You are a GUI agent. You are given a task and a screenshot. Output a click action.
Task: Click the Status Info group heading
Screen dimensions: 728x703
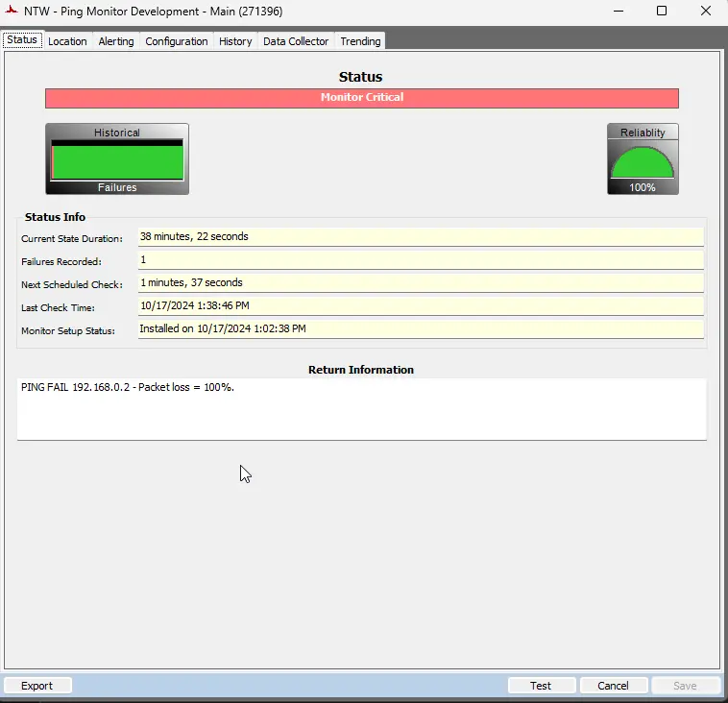(x=55, y=217)
